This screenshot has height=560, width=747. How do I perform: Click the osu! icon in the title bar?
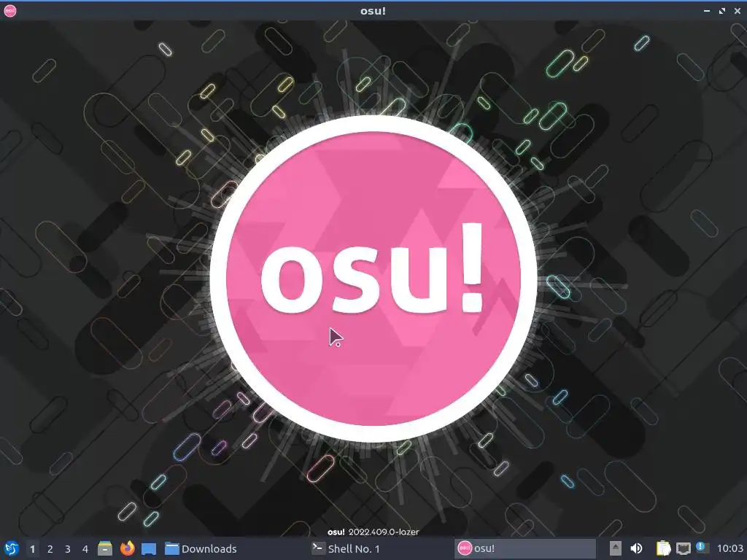(10, 10)
